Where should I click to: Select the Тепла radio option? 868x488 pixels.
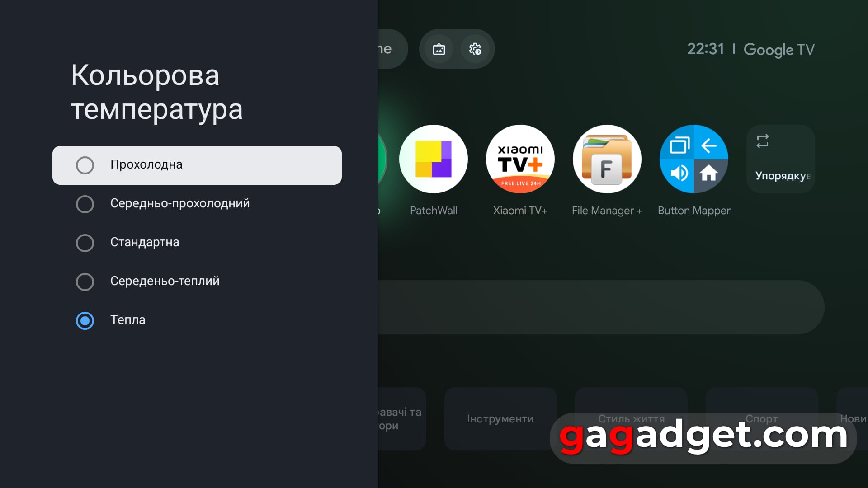pos(197,320)
